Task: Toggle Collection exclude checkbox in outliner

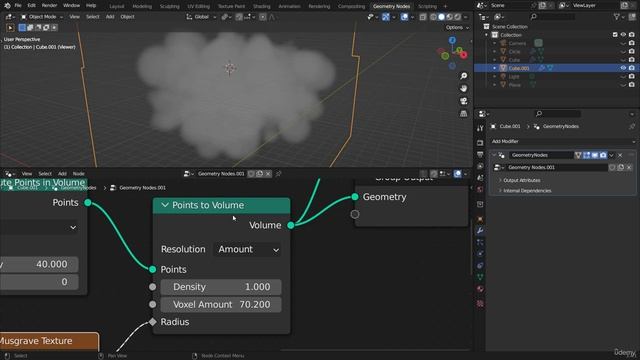Action: (615, 35)
